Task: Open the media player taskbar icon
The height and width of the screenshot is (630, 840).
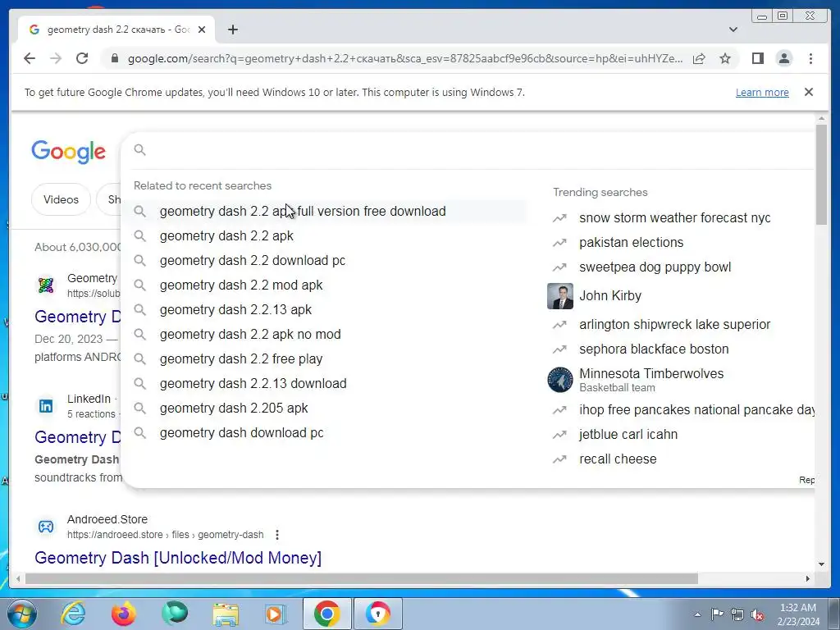Action: point(276,614)
